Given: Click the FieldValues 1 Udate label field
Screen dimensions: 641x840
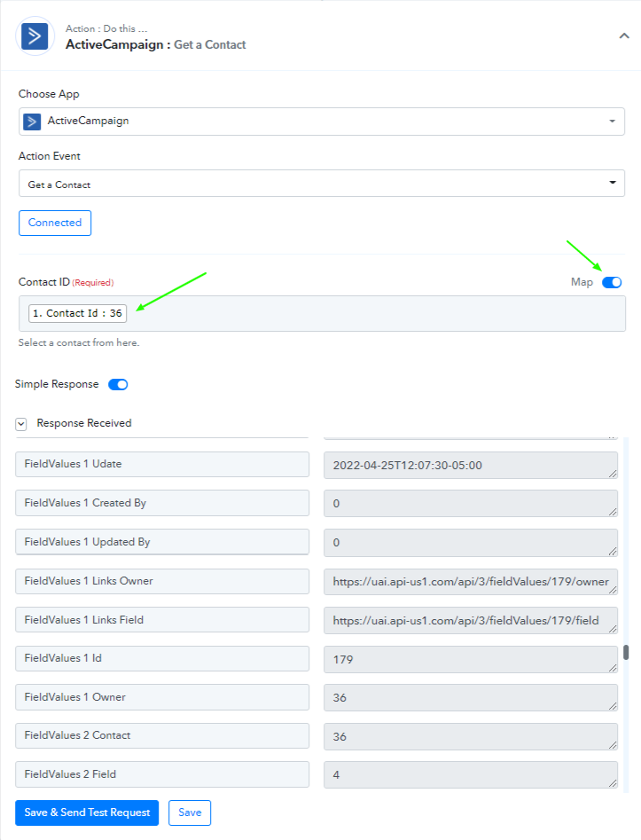Looking at the screenshot, I should tap(161, 464).
